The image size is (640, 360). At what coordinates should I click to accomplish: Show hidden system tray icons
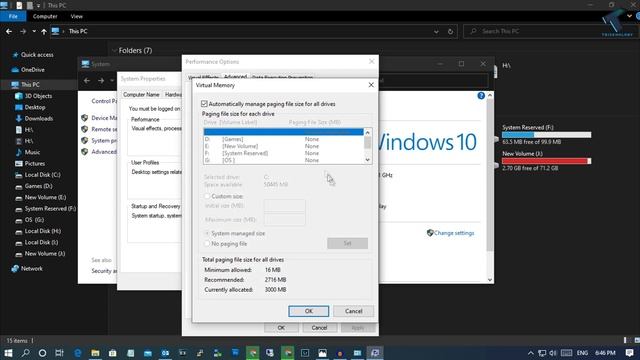[530, 353]
